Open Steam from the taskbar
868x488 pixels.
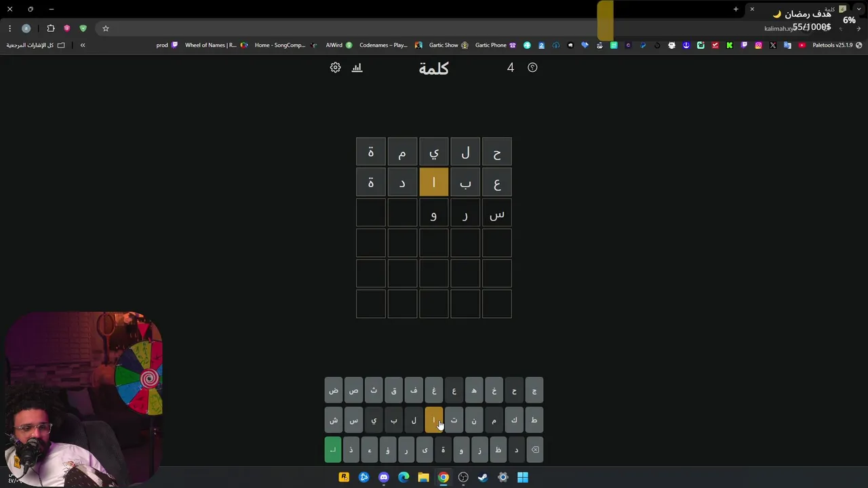483,477
